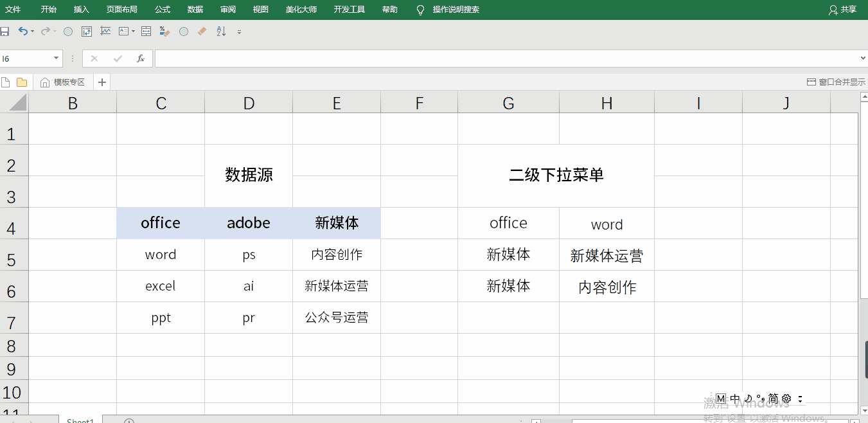Click the merge cells icon on toolbar
The width and height of the screenshot is (868, 423).
(146, 31)
